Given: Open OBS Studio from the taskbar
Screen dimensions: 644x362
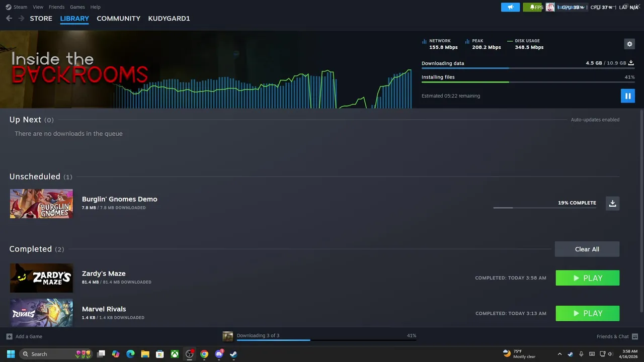Looking at the screenshot, I should point(189,354).
